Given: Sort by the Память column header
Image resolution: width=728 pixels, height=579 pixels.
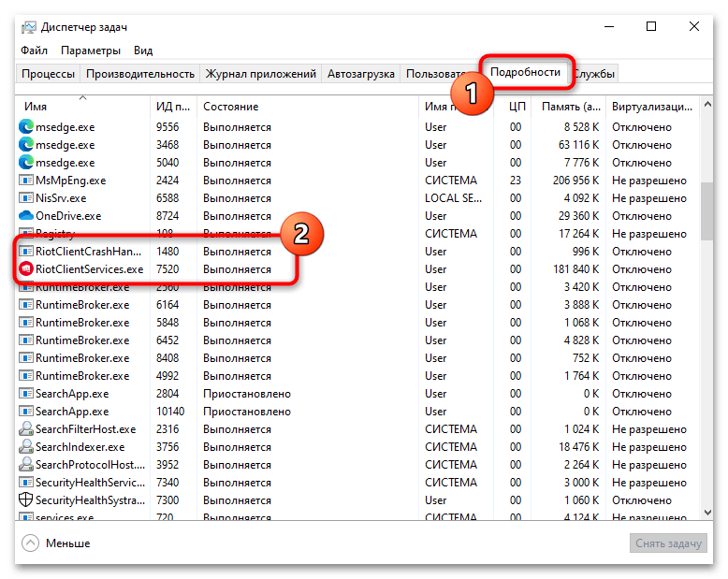Looking at the screenshot, I should click(x=568, y=107).
